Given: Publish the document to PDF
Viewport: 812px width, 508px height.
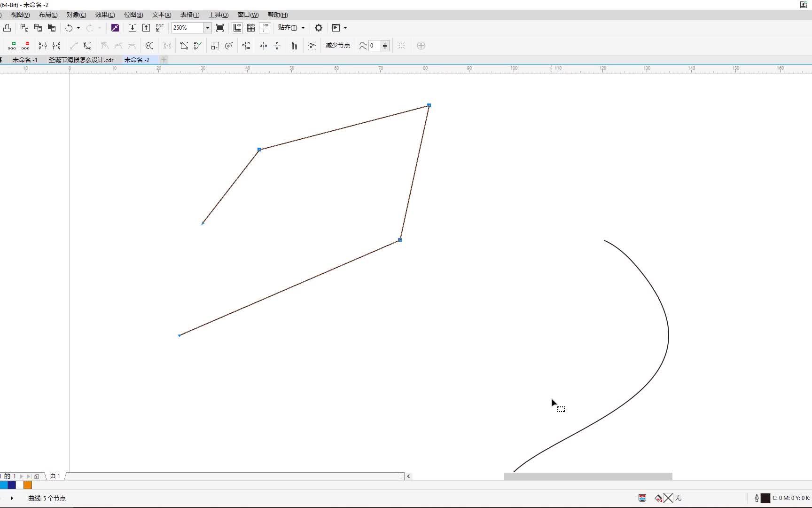Looking at the screenshot, I should 160,28.
